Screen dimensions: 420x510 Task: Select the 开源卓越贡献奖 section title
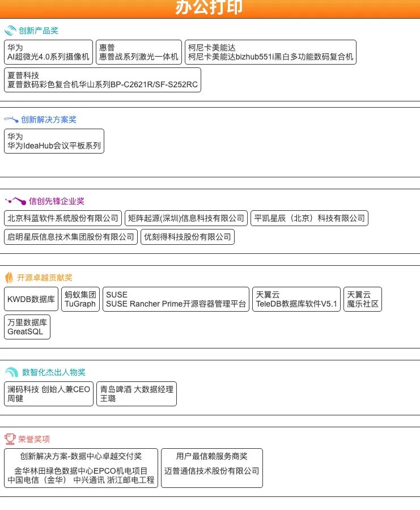(45, 278)
